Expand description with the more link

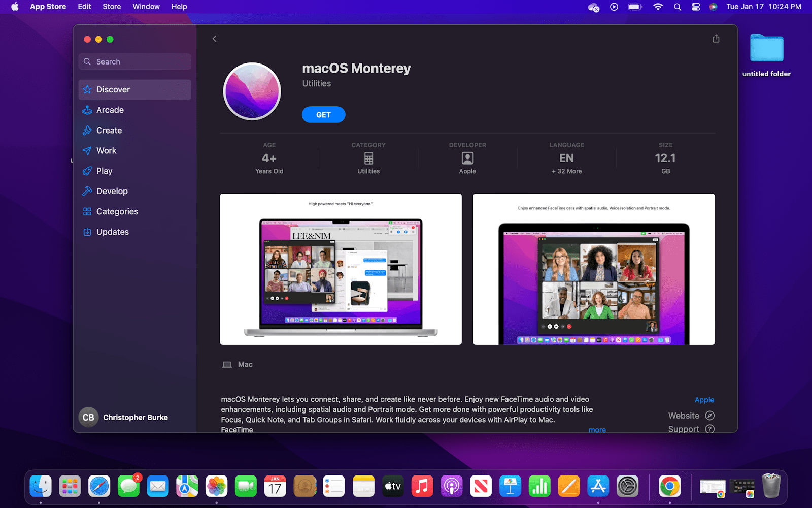point(597,430)
